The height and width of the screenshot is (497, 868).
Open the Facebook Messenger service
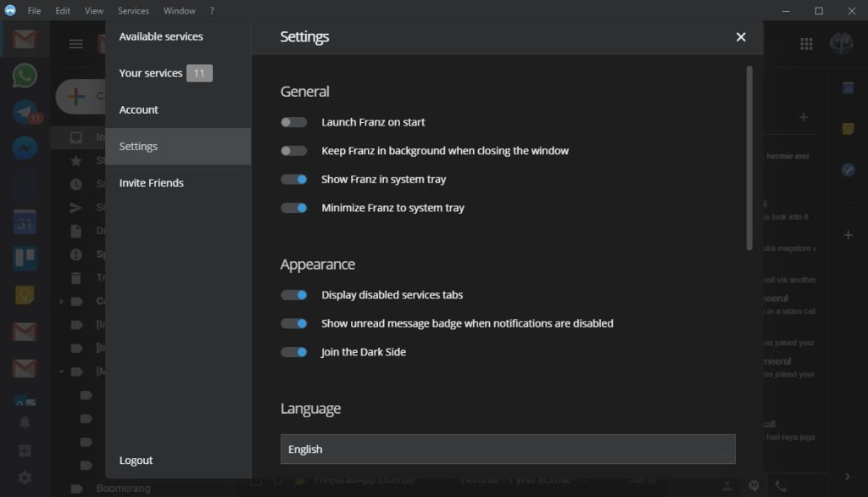pyautogui.click(x=25, y=149)
